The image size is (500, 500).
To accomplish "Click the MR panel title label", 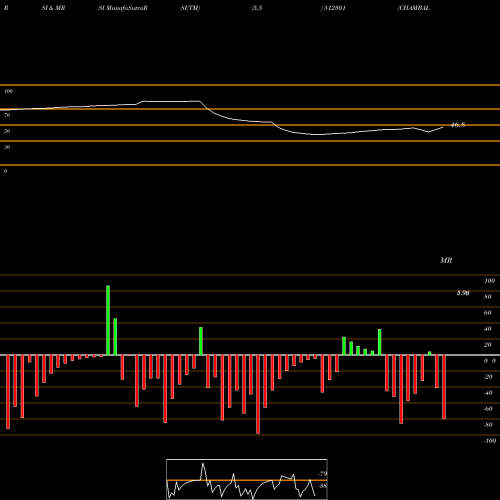I will click(446, 260).
